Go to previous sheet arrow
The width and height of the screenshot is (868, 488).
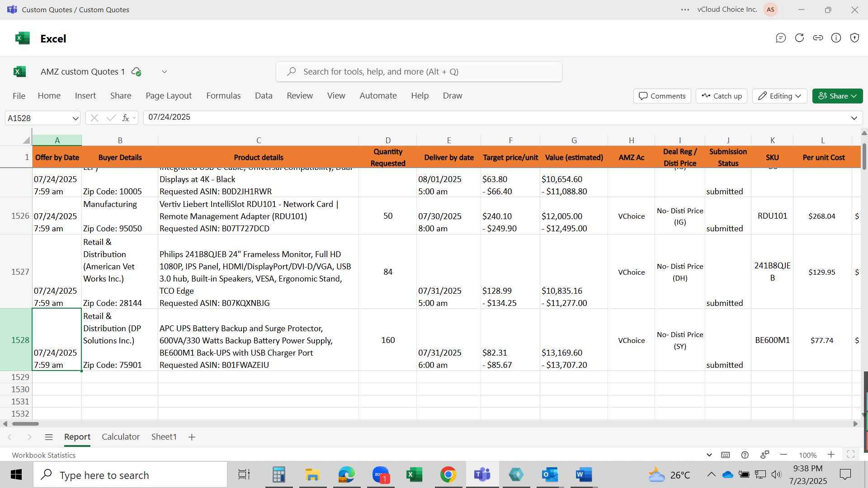pyautogui.click(x=9, y=437)
